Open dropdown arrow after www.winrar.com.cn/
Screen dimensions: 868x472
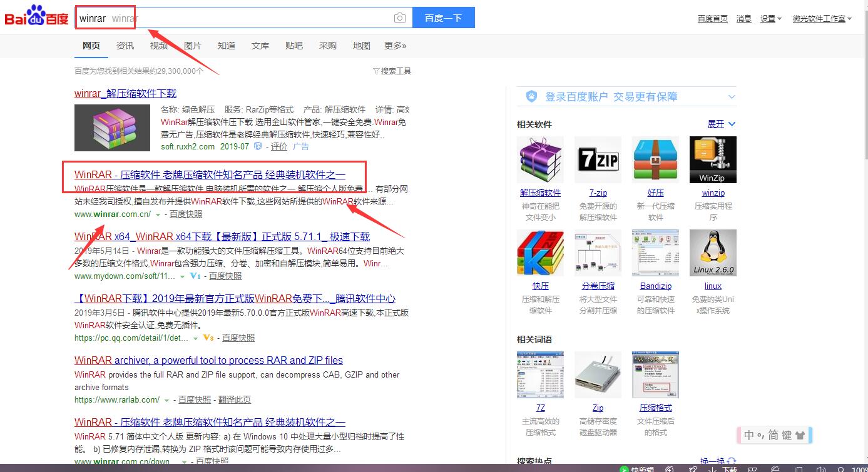tap(158, 214)
